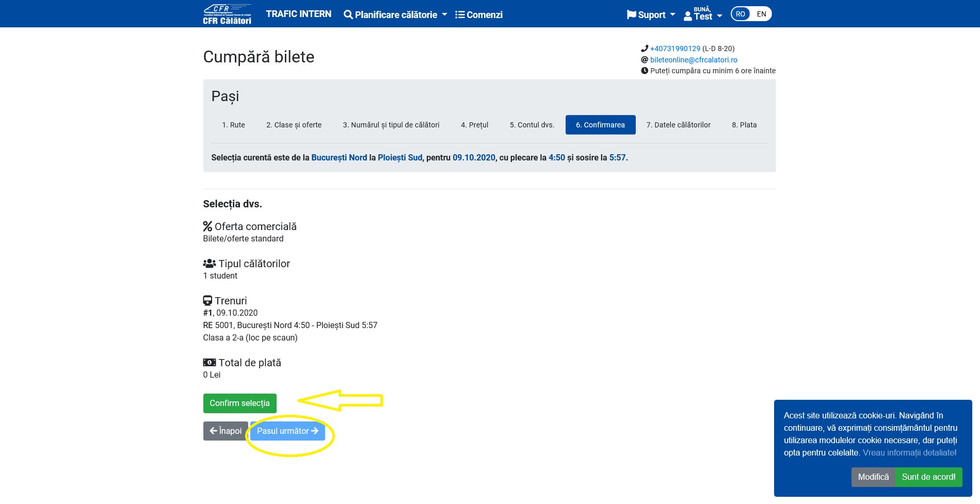Click the bileteonline@cfrcalatori.ro email link
This screenshot has width=980, height=504.
click(x=694, y=60)
